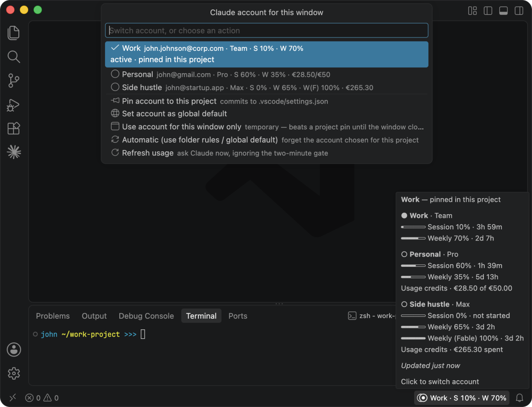Image resolution: width=532 pixels, height=407 pixels.
Task: Click the terminal prompt cursor
Action: 143,334
